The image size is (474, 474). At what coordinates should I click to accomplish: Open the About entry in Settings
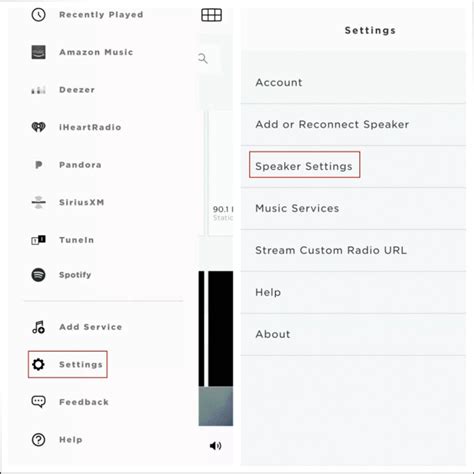pyautogui.click(x=353, y=334)
